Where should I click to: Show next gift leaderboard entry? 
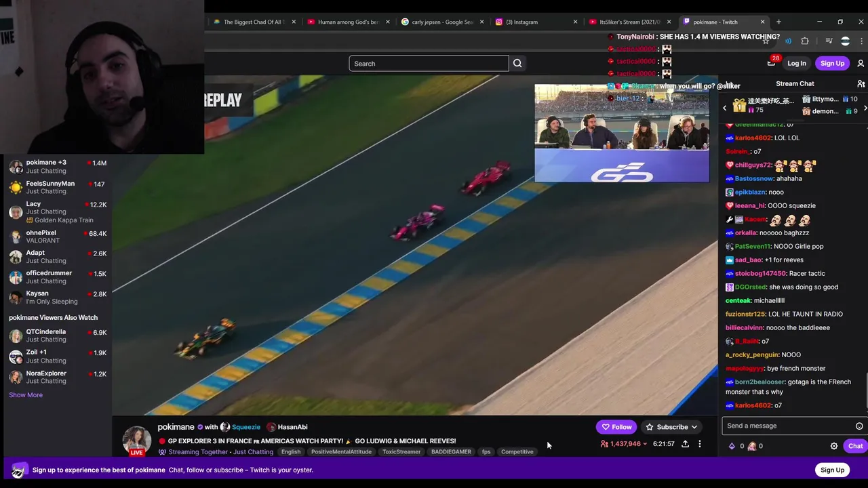[x=865, y=108]
